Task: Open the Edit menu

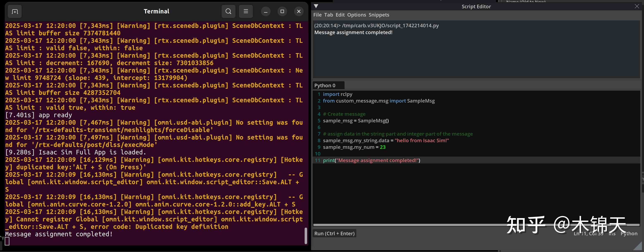Action: pyautogui.click(x=340, y=15)
